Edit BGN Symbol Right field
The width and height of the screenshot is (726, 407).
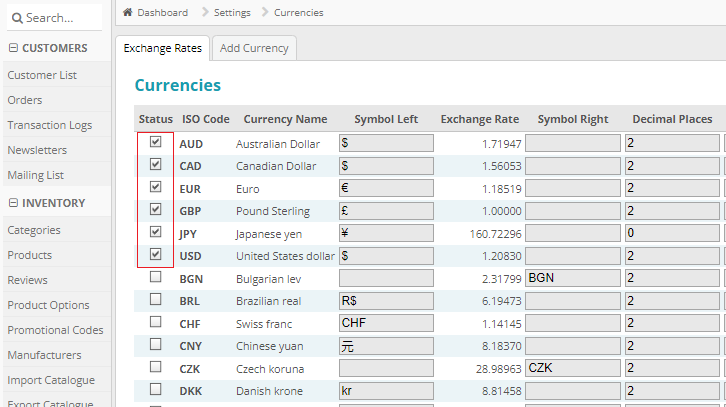[x=573, y=278]
